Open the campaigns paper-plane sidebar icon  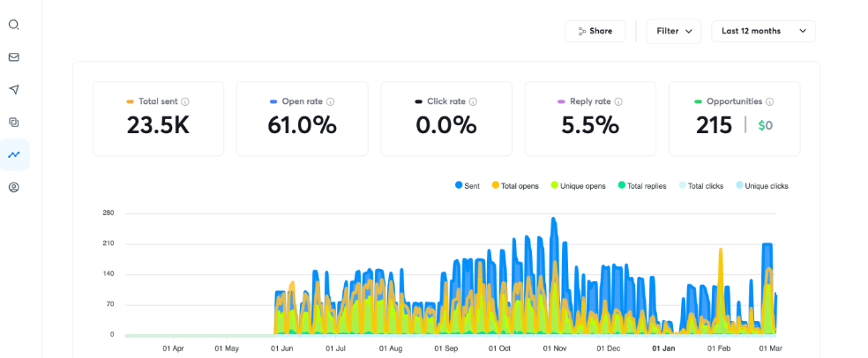click(14, 90)
